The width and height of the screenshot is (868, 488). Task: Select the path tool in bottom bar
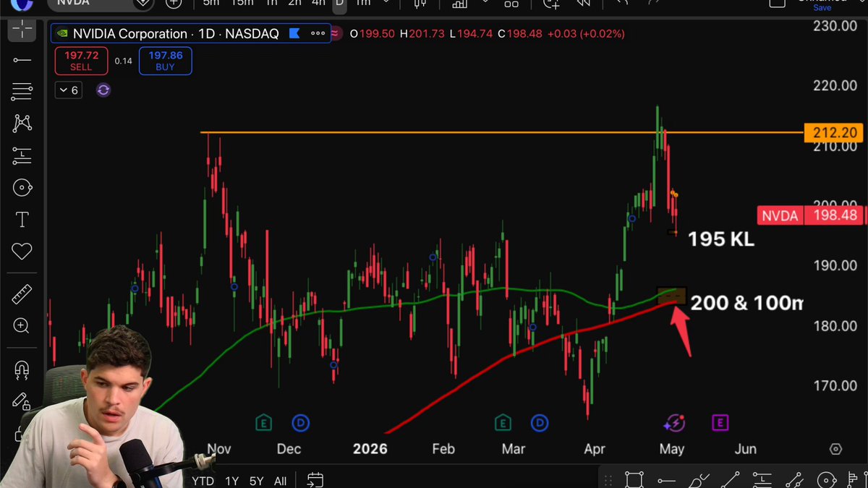coord(795,480)
